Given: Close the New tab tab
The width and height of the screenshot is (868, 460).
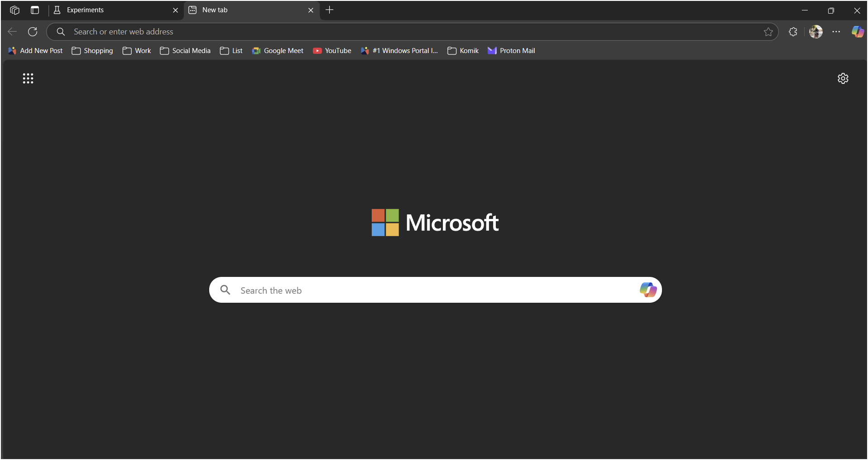Looking at the screenshot, I should coord(311,10).
